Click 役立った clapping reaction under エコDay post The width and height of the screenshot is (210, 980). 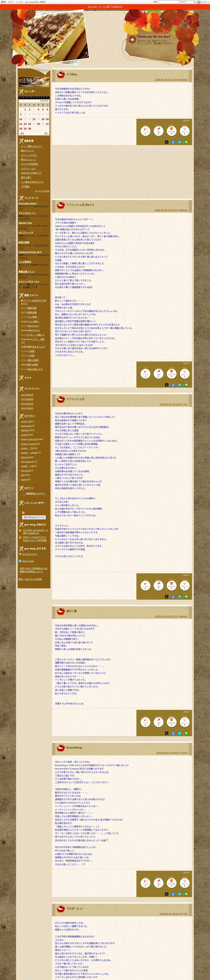(x=185, y=131)
